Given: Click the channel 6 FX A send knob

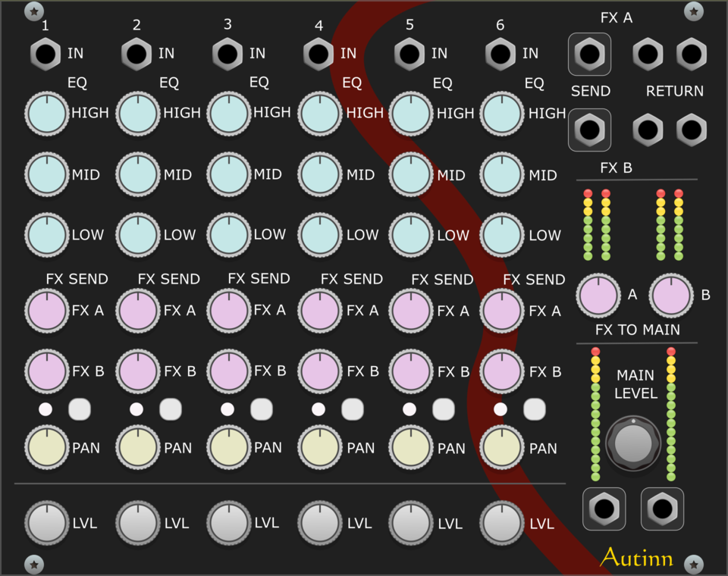Looking at the screenshot, I should tap(502, 311).
